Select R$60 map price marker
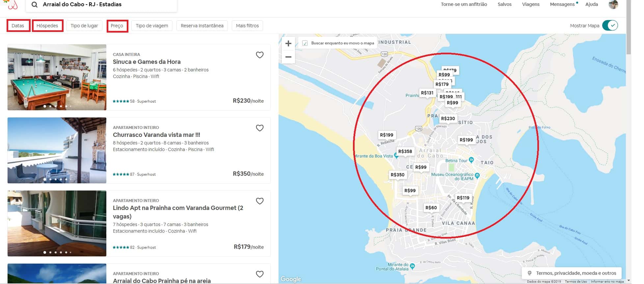The height and width of the screenshot is (284, 644). point(431,208)
